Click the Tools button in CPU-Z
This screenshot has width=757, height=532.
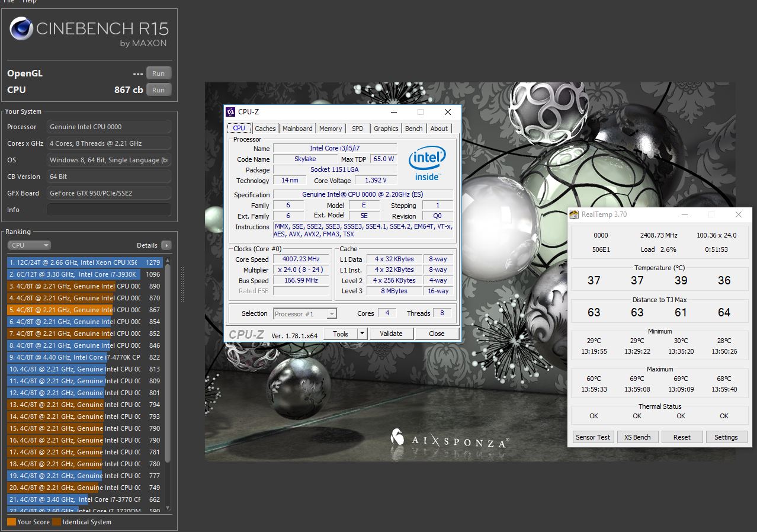341,334
